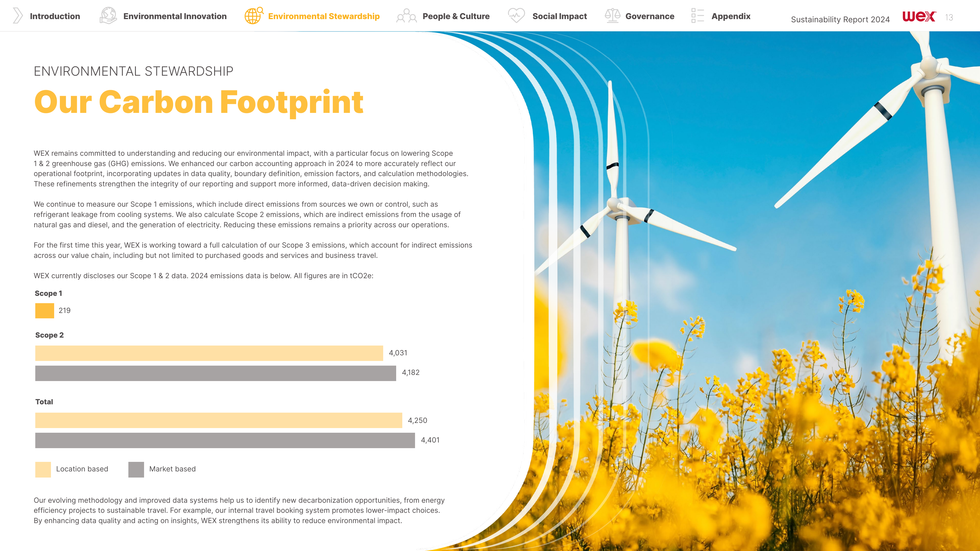This screenshot has height=551, width=980.
Task: Click the People & Culture group icon
Action: [406, 16]
